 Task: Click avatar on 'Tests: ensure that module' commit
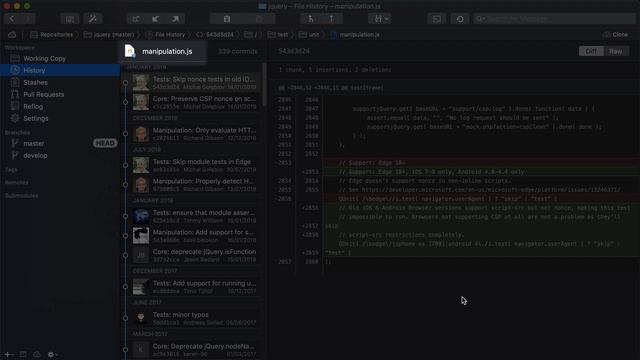(141, 216)
